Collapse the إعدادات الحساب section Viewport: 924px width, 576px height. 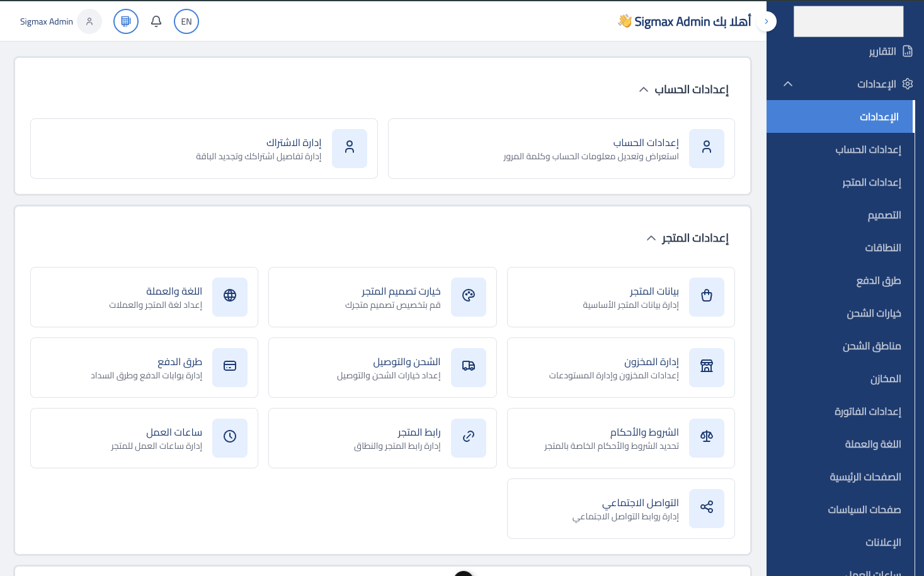coord(643,89)
